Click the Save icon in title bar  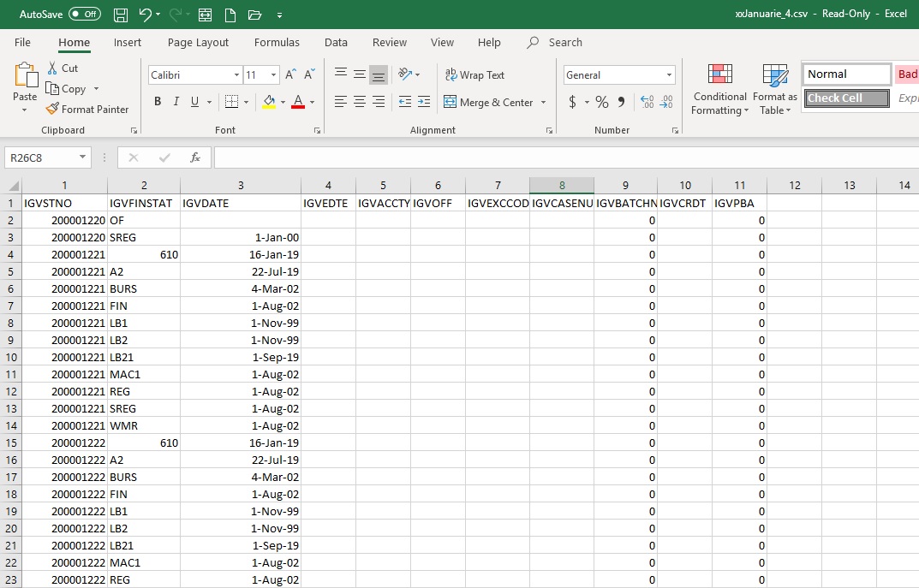pyautogui.click(x=121, y=15)
